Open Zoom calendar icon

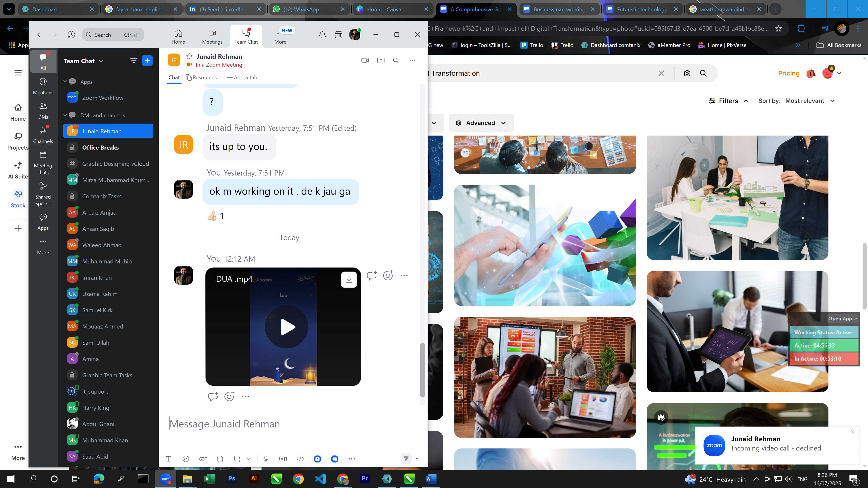pyautogui.click(x=338, y=34)
